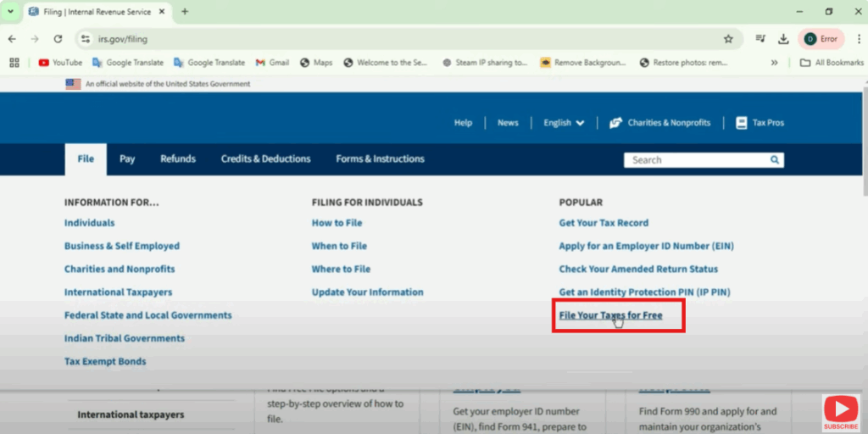The image size is (868, 434).
Task: Open the How to File link
Action: (x=337, y=223)
